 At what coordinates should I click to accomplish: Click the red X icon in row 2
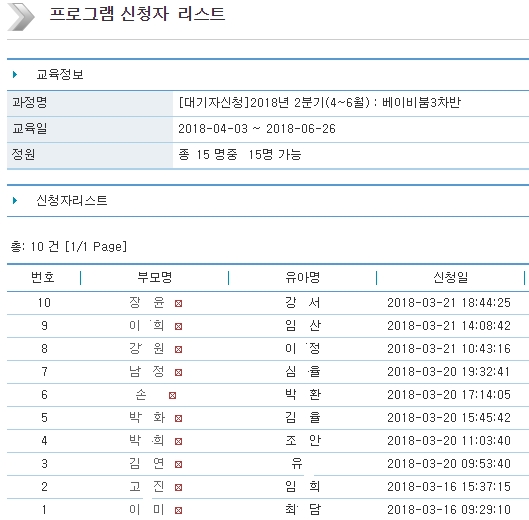[178, 487]
